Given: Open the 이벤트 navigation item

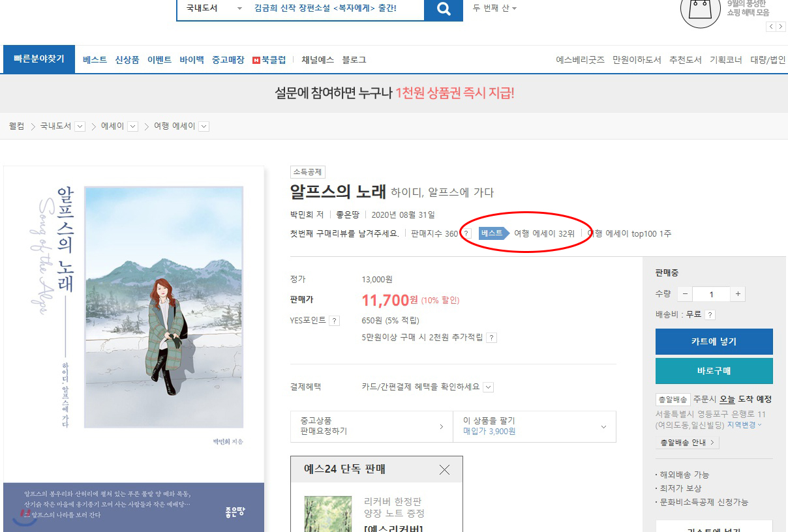Looking at the screenshot, I should click(159, 60).
